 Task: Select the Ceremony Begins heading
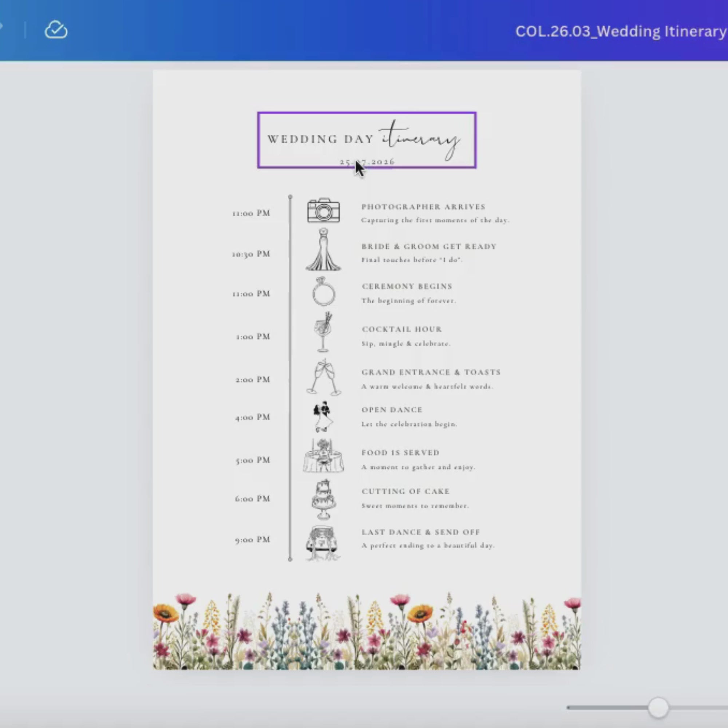(407, 286)
